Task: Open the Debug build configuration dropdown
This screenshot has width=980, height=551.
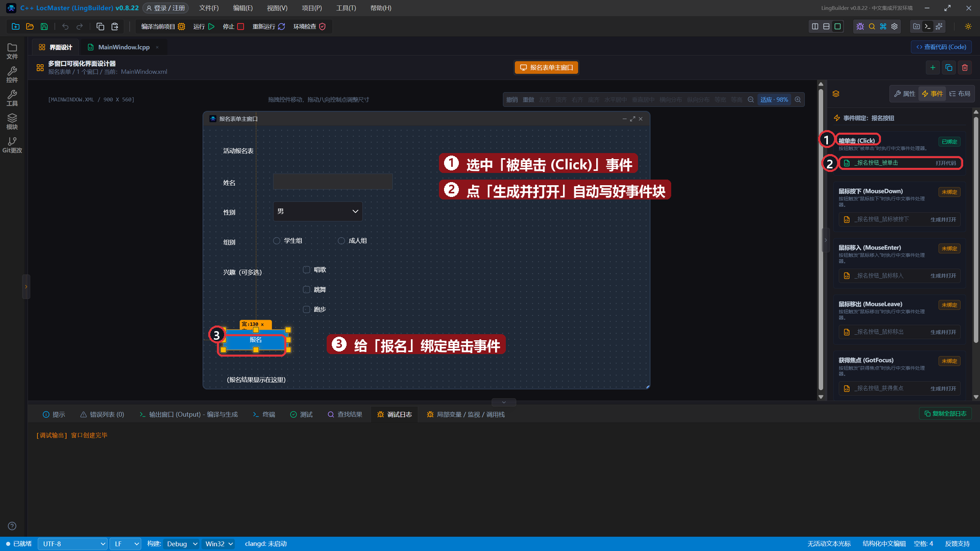Action: tap(182, 544)
